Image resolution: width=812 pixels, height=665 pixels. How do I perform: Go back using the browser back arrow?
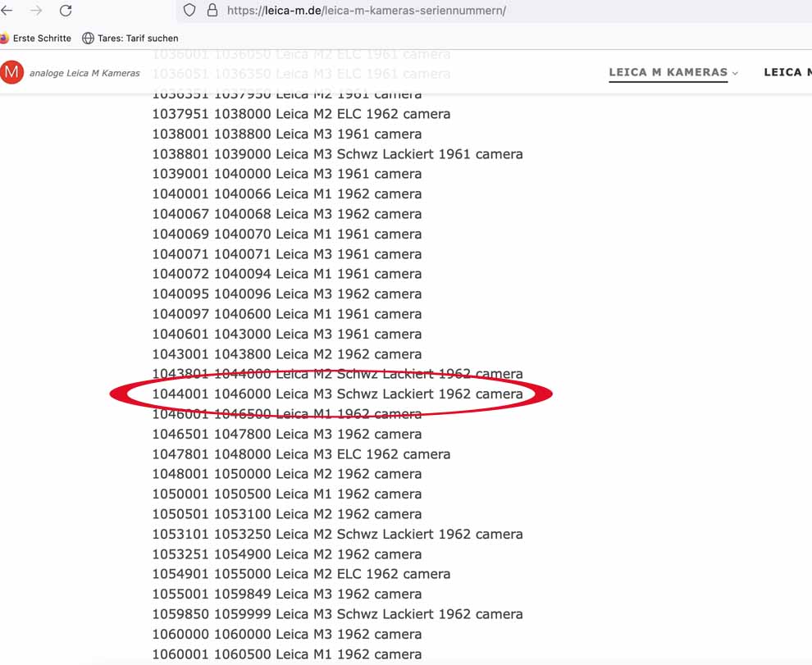click(x=7, y=11)
